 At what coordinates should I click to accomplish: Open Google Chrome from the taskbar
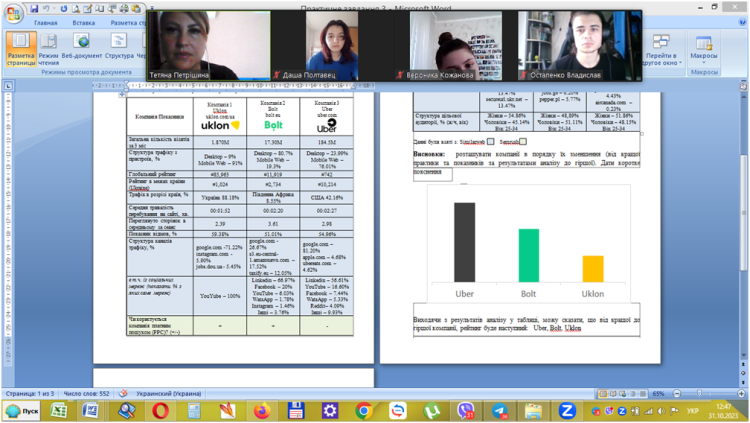364,410
